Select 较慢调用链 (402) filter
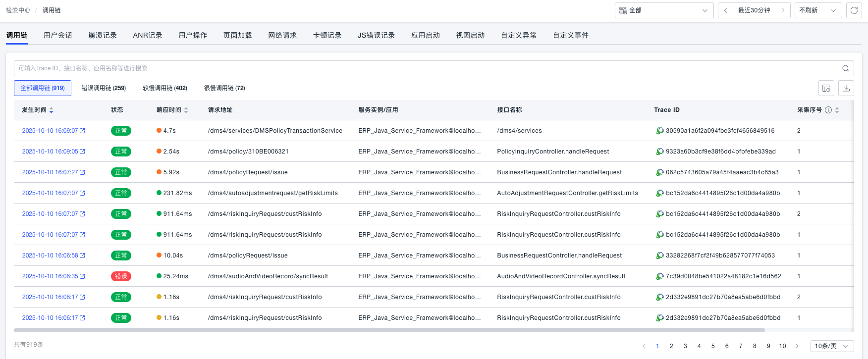The height and width of the screenshot is (359, 868). pos(165,88)
